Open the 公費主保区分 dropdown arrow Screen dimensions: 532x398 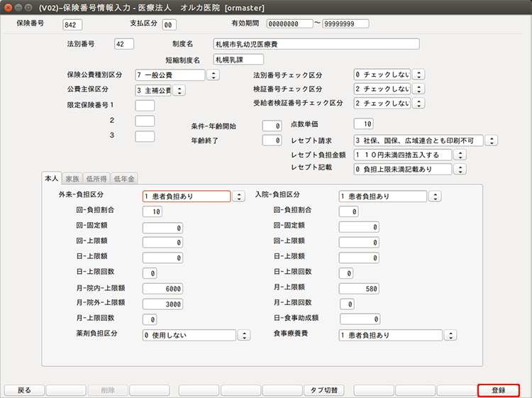(x=179, y=90)
